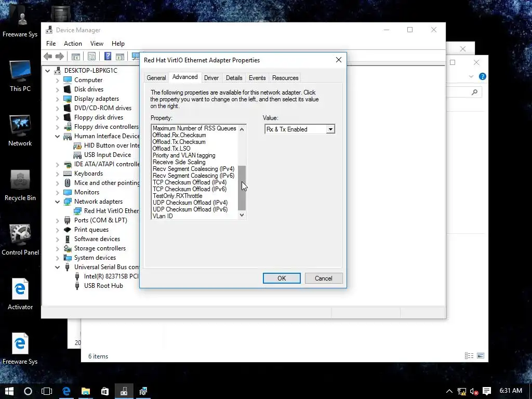The height and width of the screenshot is (399, 532).
Task: Expand the Keyboards node
Action: [x=57, y=174]
